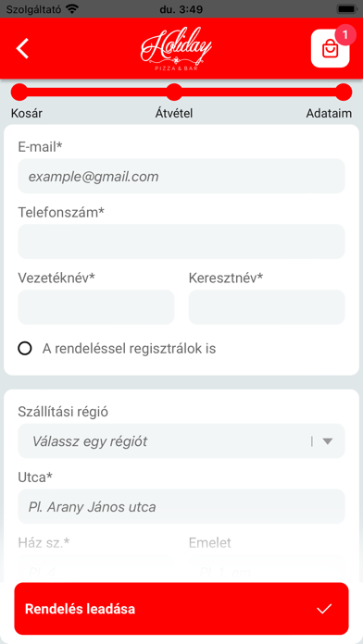Focus the Vezetéknév input field
This screenshot has height=644, width=363.
coord(95,307)
